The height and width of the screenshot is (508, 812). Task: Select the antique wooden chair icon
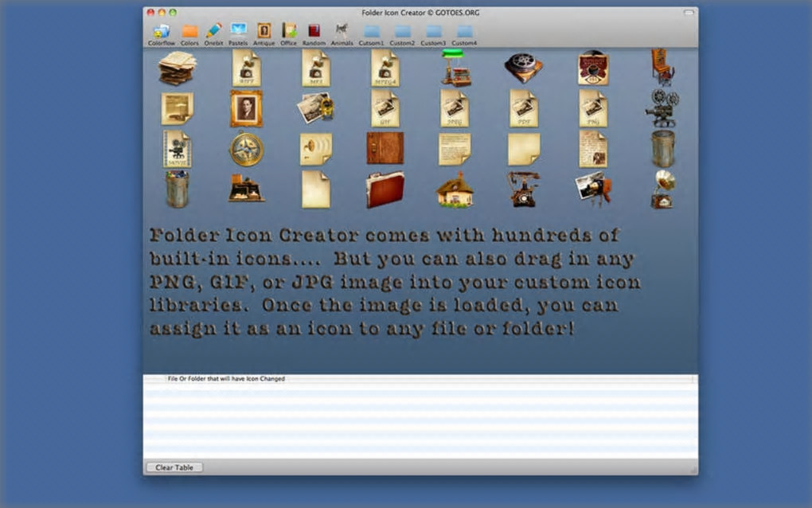[662, 68]
